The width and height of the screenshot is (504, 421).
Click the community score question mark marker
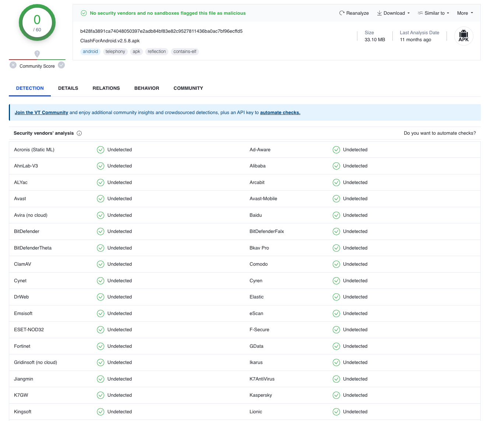point(37,54)
